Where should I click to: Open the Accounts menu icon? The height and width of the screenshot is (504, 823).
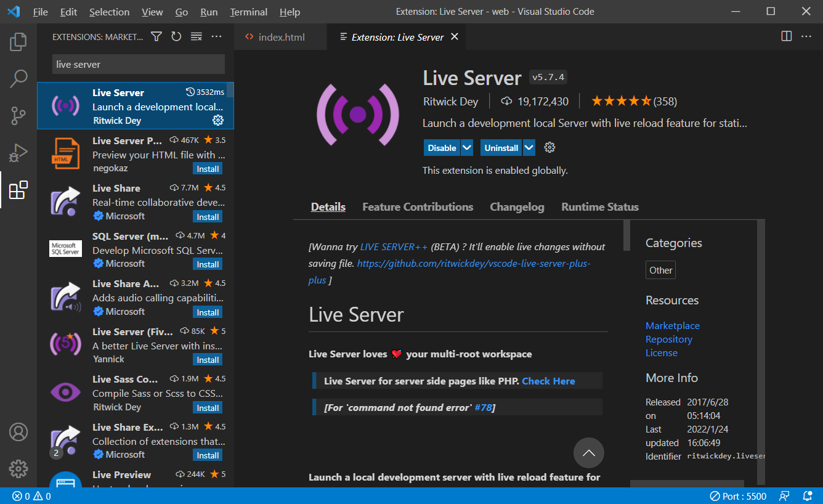coord(18,432)
